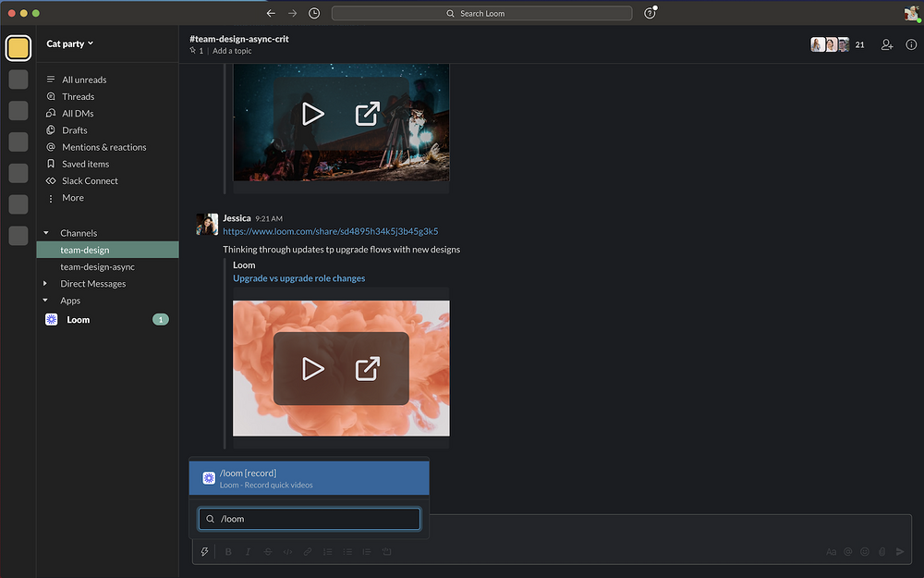Play the orange smoke Loom video

tap(312, 369)
